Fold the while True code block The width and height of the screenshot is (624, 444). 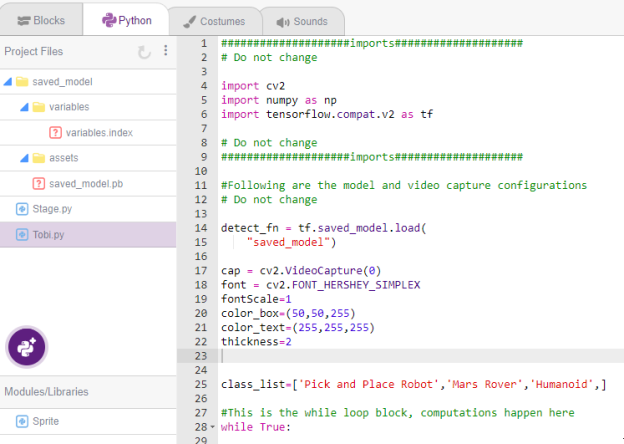tap(212, 428)
